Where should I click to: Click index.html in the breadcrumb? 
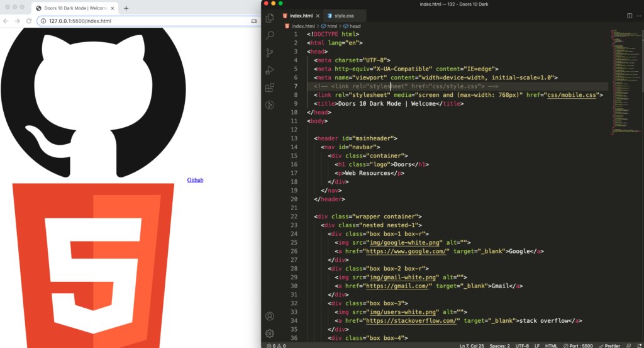pos(303,26)
